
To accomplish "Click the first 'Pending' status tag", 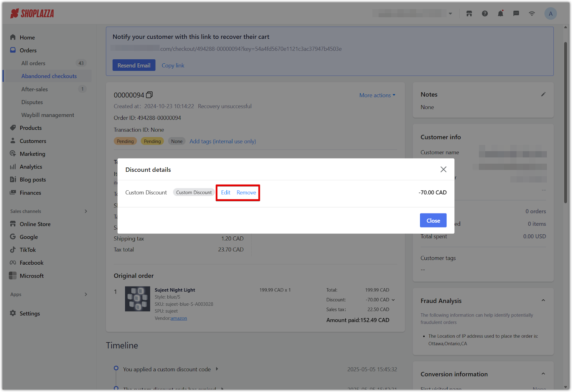I will 125,142.
